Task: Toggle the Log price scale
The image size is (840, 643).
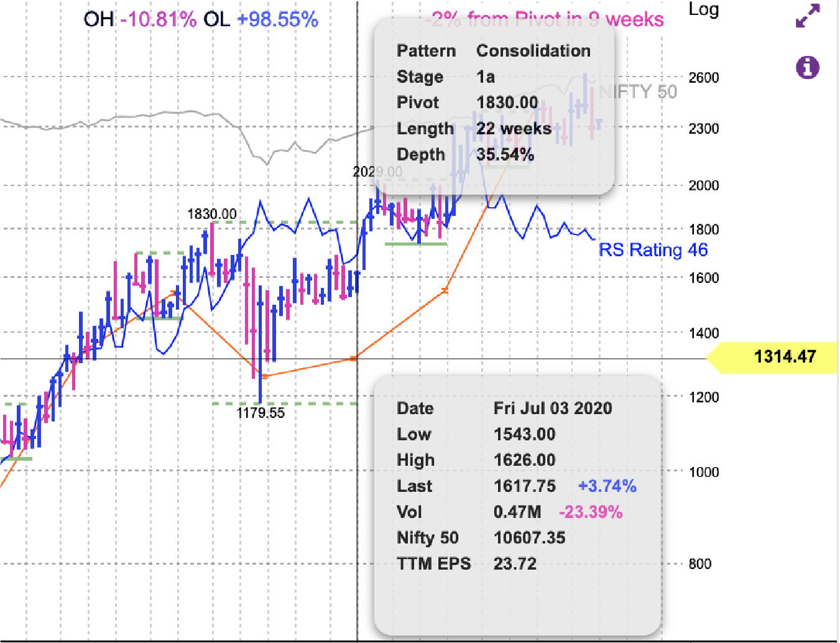Action: click(703, 10)
